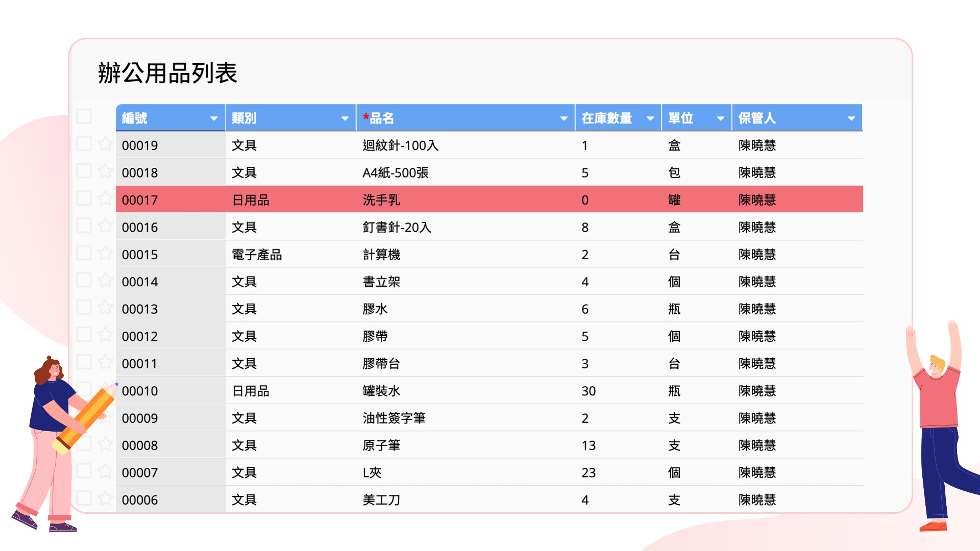Sort by the 類別 column header

coord(244,118)
